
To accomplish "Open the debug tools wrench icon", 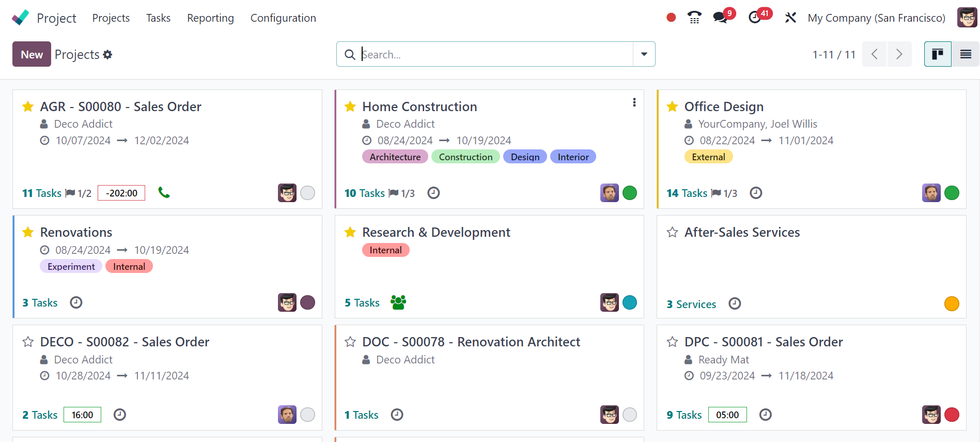I will [x=790, y=18].
